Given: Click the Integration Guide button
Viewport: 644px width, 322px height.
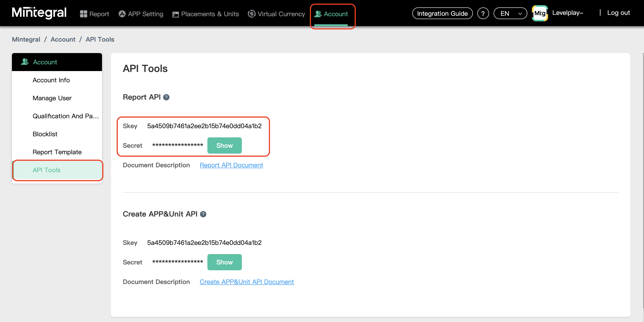Looking at the screenshot, I should pos(442,13).
